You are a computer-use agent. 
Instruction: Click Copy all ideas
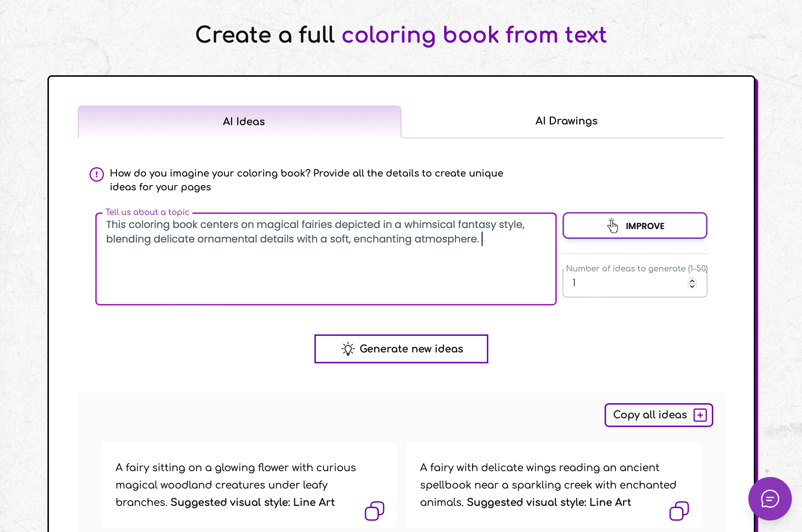tap(649, 415)
